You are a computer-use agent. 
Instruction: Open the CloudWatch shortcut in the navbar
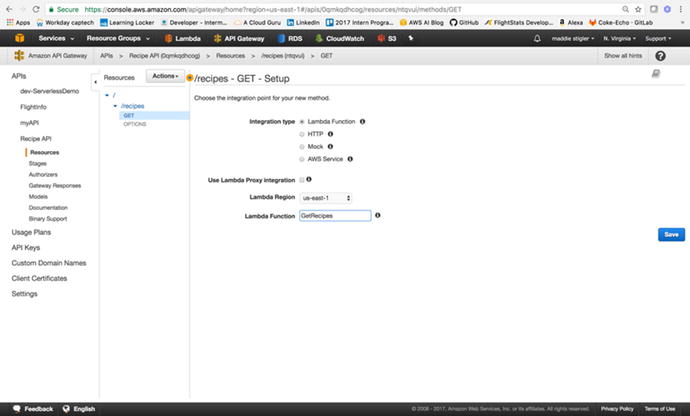(340, 39)
